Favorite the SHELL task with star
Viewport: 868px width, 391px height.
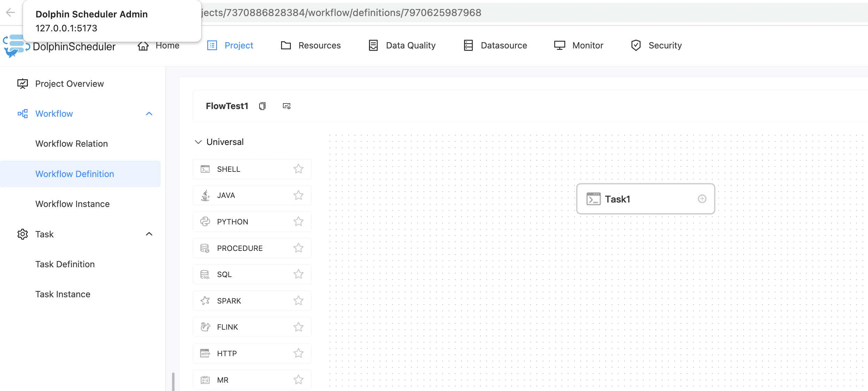(298, 169)
